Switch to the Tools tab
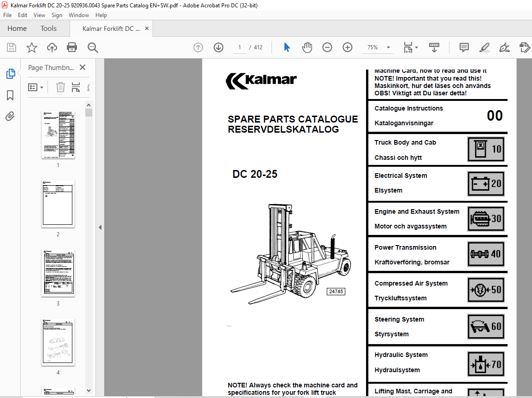The width and height of the screenshot is (532, 398). pos(48,28)
